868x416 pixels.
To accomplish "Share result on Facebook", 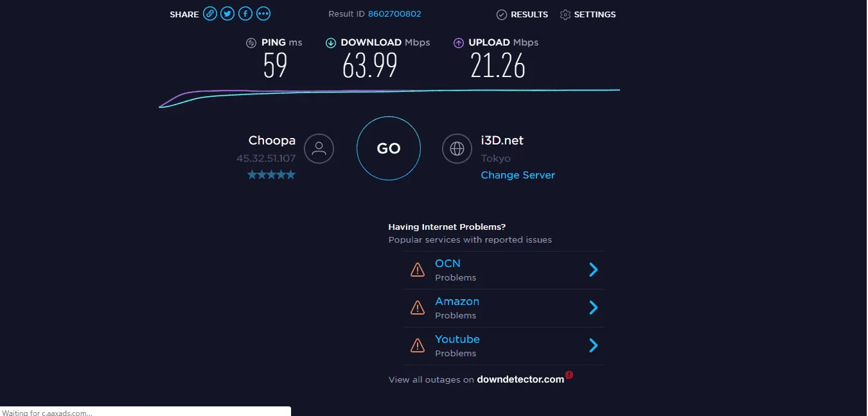I will pos(245,13).
